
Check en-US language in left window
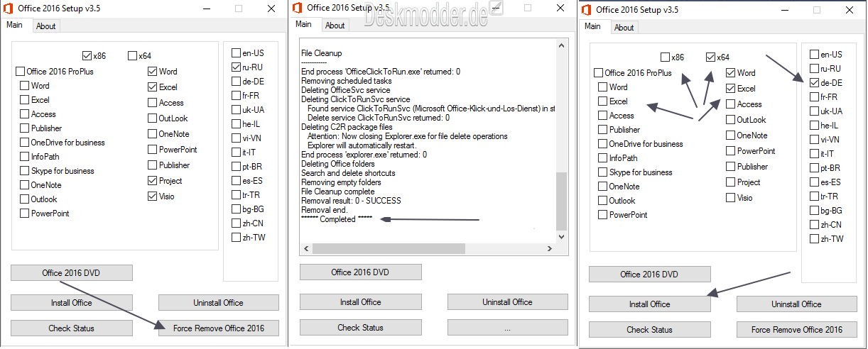point(236,53)
